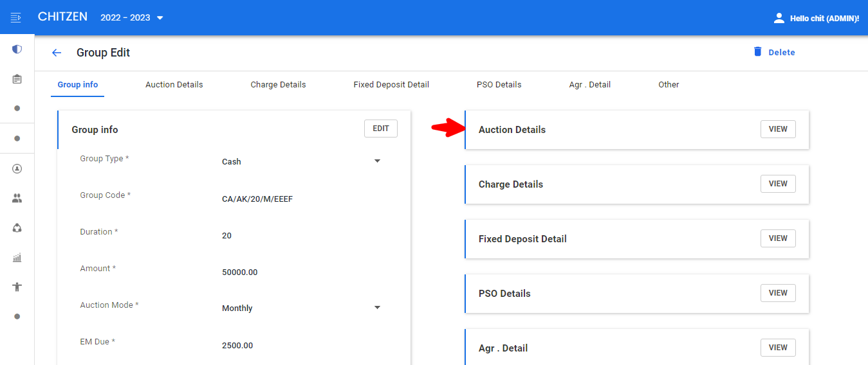This screenshot has width=868, height=365.
Task: Open the accessibility person sidebar icon
Action: point(17,287)
